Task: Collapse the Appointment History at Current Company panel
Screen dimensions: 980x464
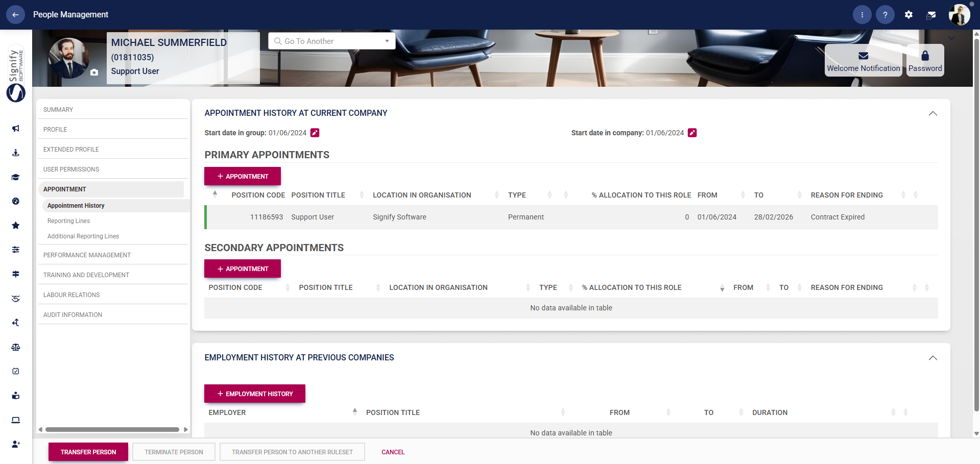Action: 933,113
